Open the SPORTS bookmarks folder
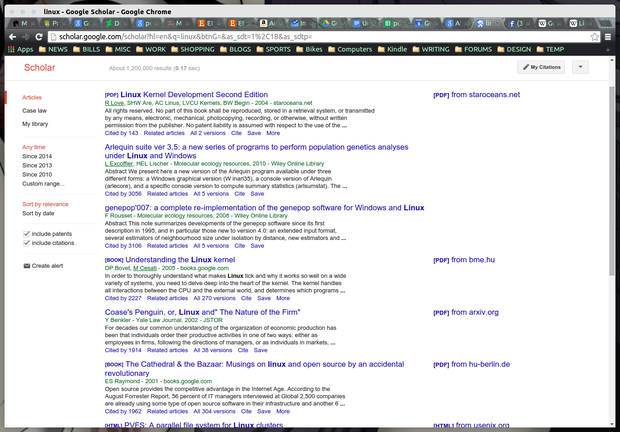 274,49
